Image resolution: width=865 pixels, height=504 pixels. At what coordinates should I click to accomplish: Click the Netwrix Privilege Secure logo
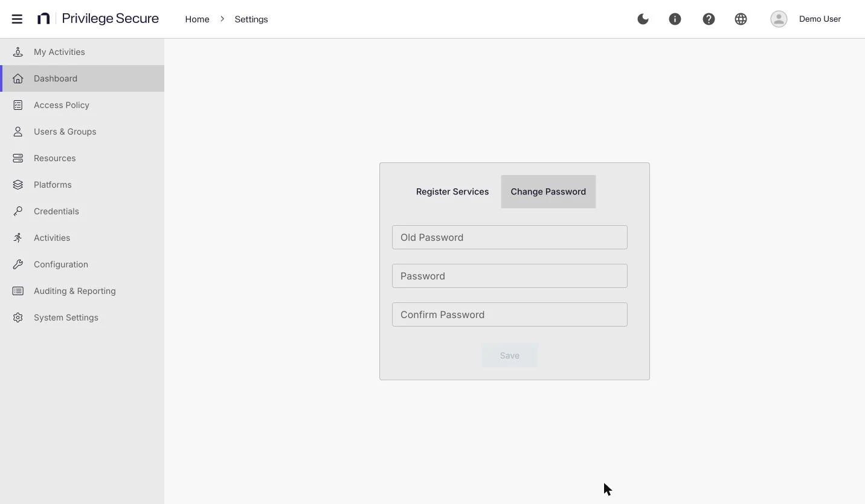98,19
